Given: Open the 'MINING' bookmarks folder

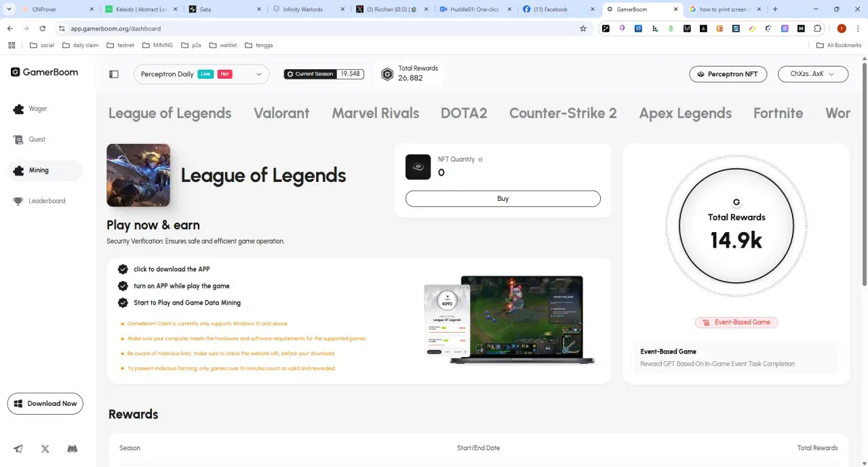Looking at the screenshot, I should pos(157,45).
